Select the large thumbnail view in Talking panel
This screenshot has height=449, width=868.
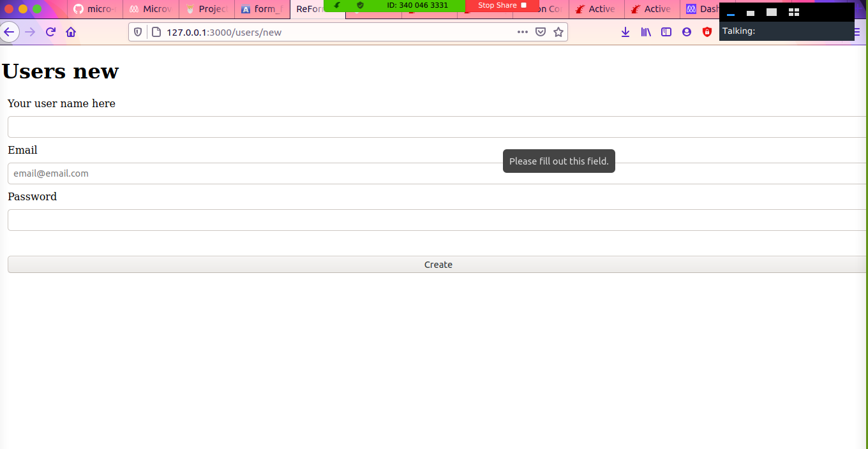772,12
